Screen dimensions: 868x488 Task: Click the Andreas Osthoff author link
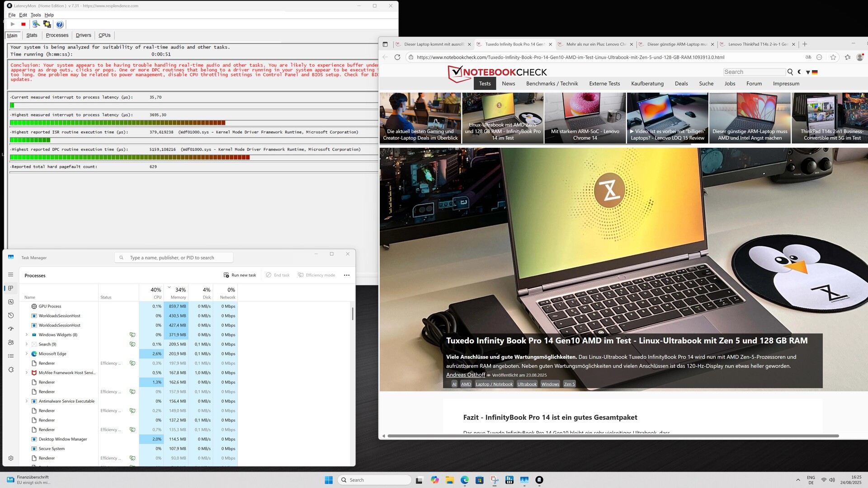[x=465, y=375]
